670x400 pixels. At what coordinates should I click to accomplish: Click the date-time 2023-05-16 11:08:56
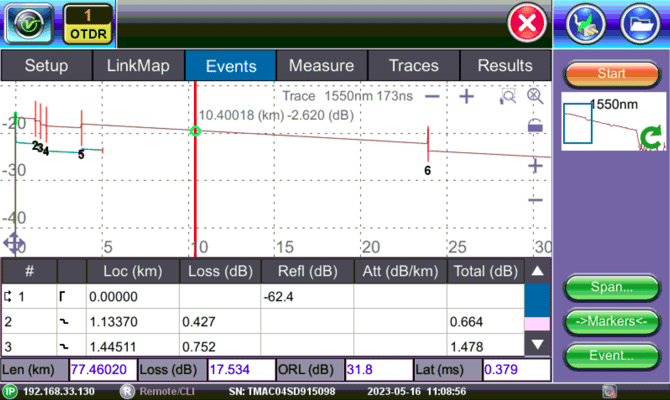417,391
